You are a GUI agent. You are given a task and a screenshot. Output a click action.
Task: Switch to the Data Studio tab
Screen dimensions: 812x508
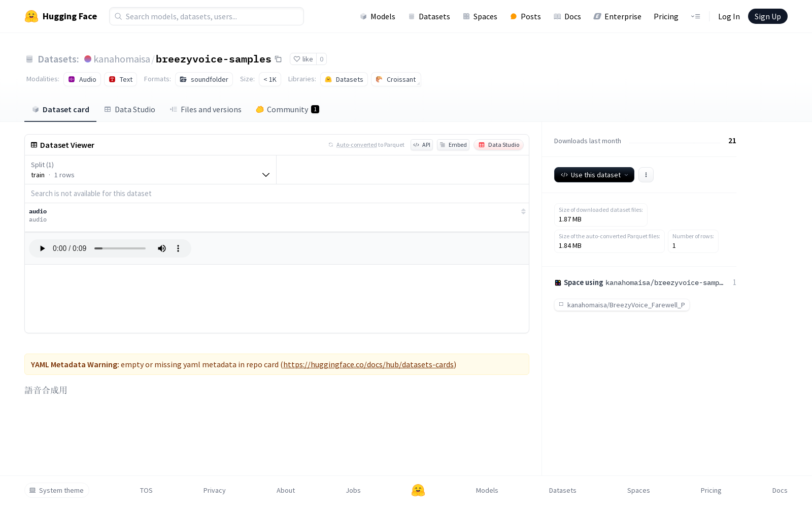coord(130,110)
